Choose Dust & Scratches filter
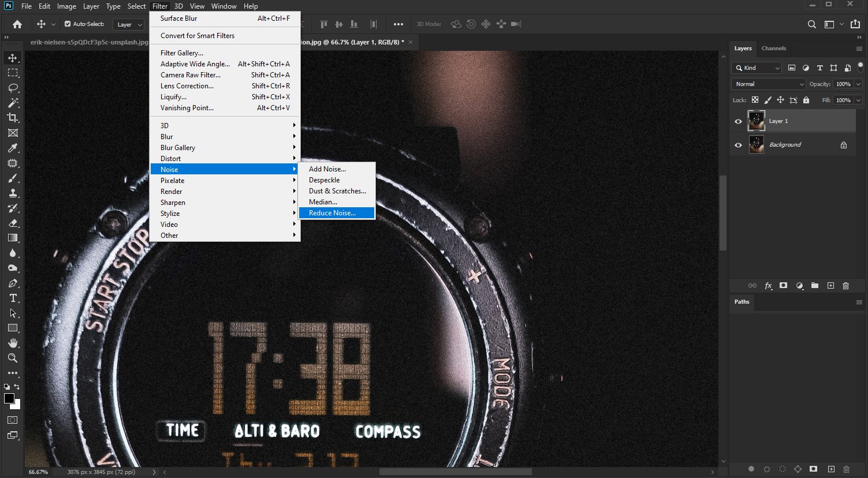This screenshot has width=868, height=478. (337, 191)
